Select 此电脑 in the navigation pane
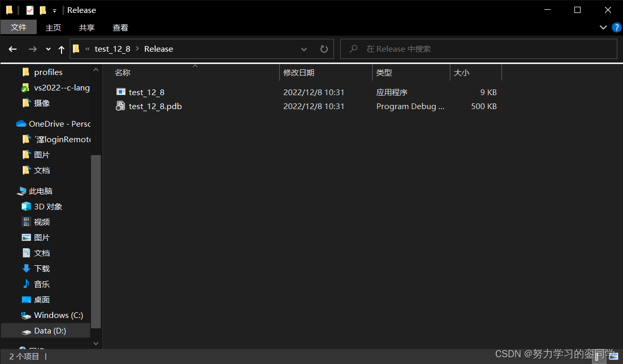Viewport: 623px width, 364px height. (x=41, y=191)
